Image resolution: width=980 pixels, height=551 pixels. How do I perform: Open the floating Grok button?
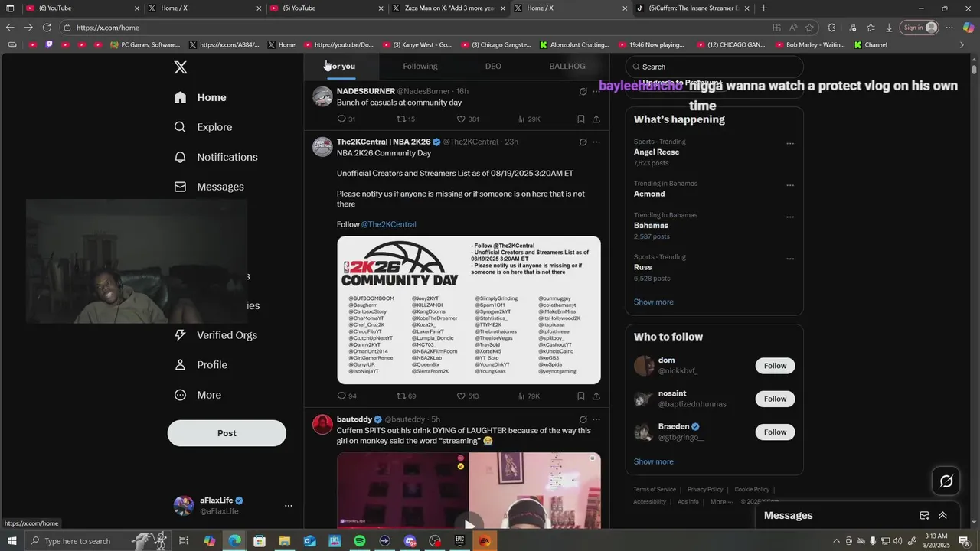click(x=946, y=481)
